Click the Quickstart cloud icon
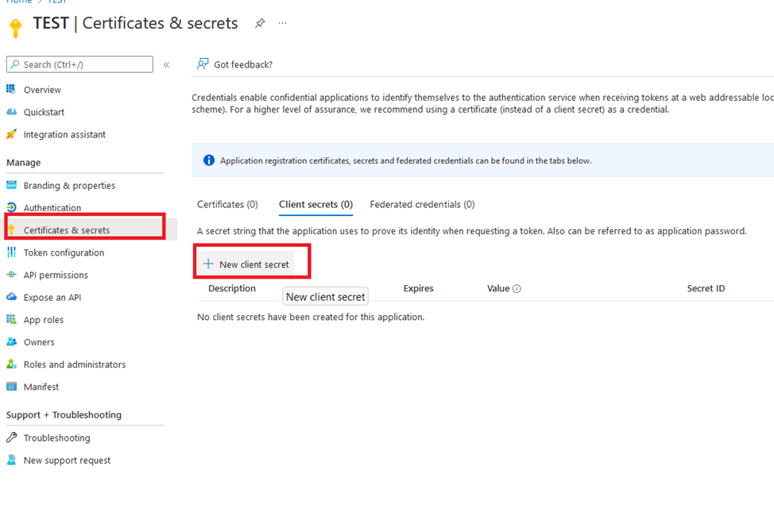The height and width of the screenshot is (532, 774). 11,112
